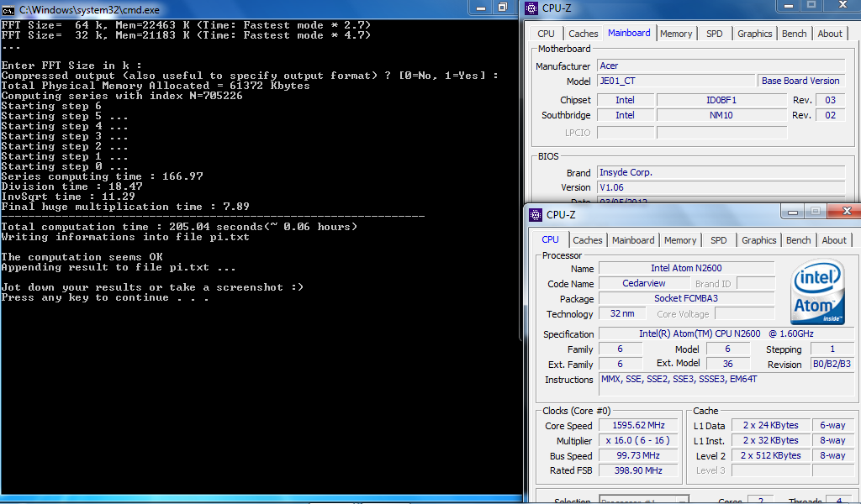This screenshot has width=861, height=504.
Task: Click the Southbridge model field NM10
Action: click(x=721, y=115)
